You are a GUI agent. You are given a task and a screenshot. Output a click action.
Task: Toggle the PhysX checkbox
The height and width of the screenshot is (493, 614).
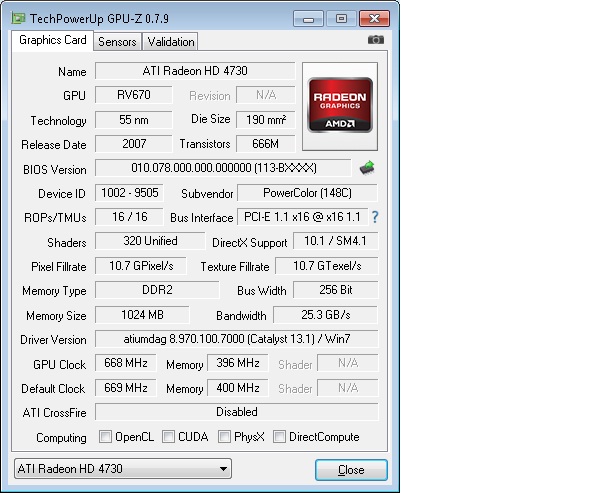click(x=224, y=437)
